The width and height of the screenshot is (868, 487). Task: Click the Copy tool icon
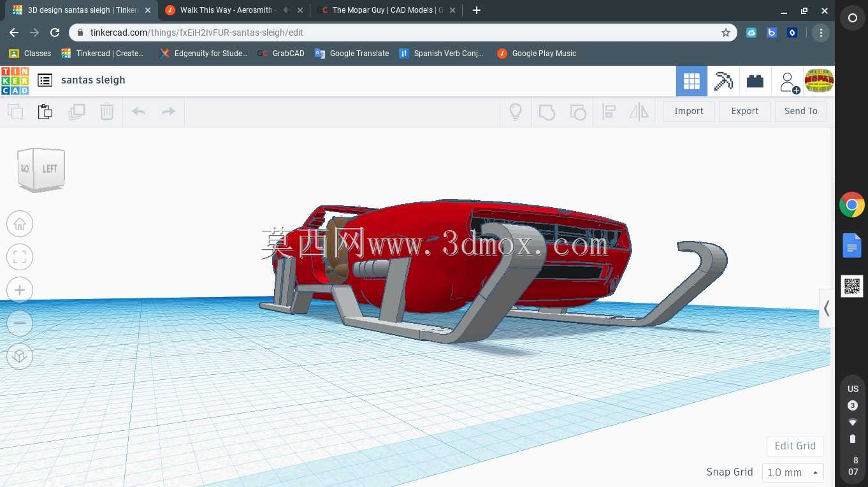coord(15,112)
